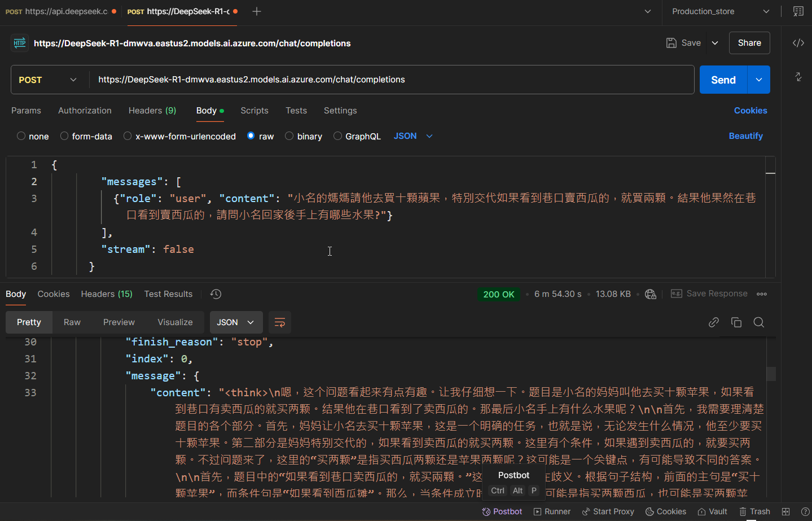Open the Test Results tab

click(x=168, y=294)
